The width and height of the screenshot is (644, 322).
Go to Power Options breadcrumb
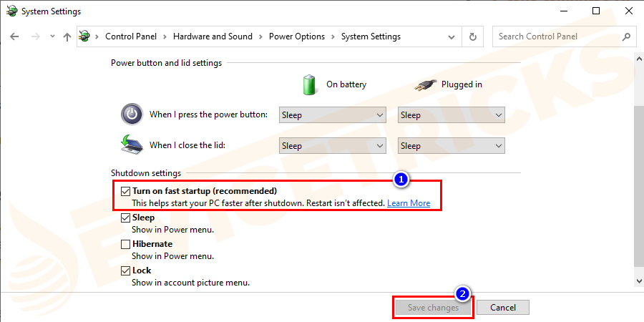pyautogui.click(x=296, y=36)
